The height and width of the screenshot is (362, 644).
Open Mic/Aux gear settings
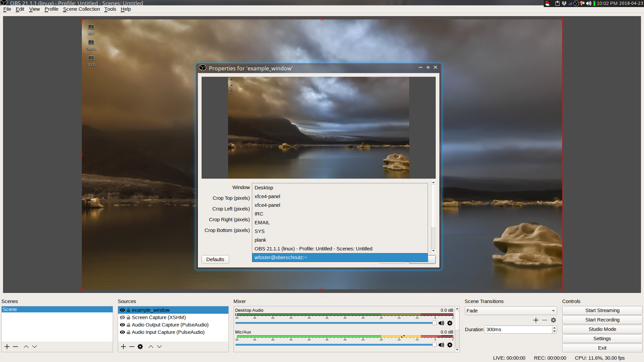[x=450, y=345]
